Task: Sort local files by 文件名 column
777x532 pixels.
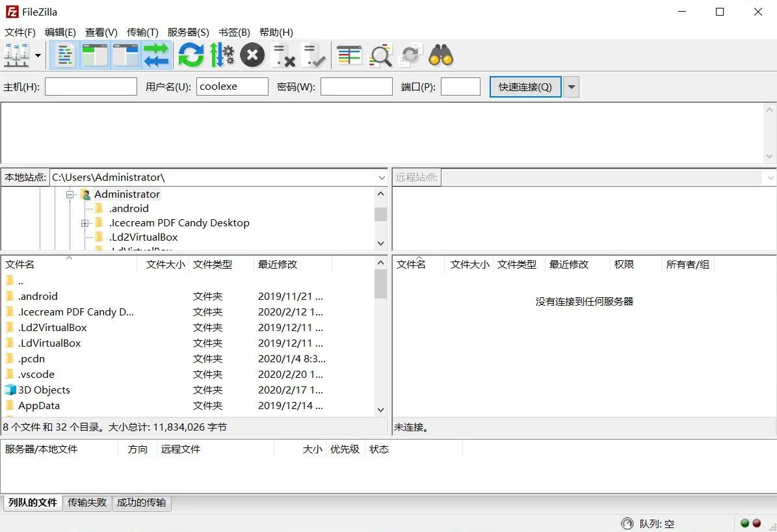Action: click(x=70, y=264)
